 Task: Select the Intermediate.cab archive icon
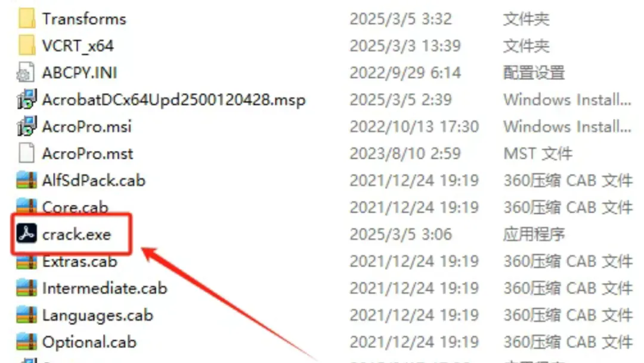click(x=27, y=288)
